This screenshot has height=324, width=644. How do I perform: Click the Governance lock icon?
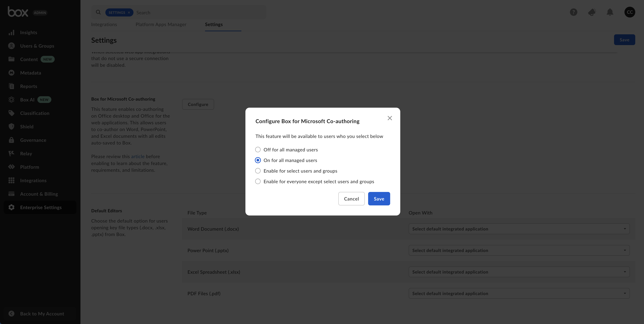(11, 140)
